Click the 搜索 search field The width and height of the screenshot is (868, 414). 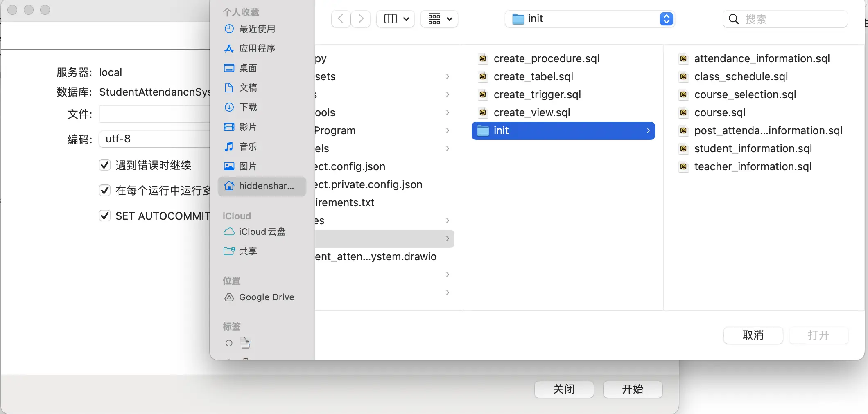point(785,19)
